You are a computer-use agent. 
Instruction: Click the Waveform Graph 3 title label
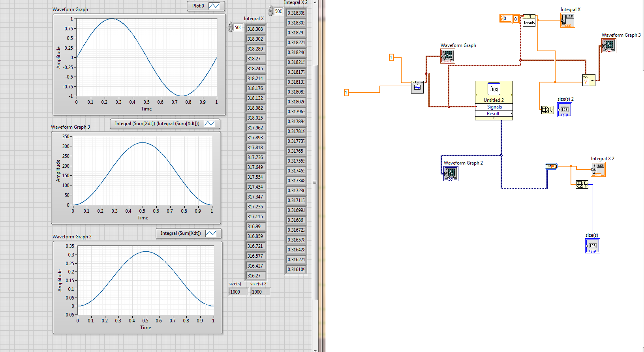pyautogui.click(x=70, y=127)
